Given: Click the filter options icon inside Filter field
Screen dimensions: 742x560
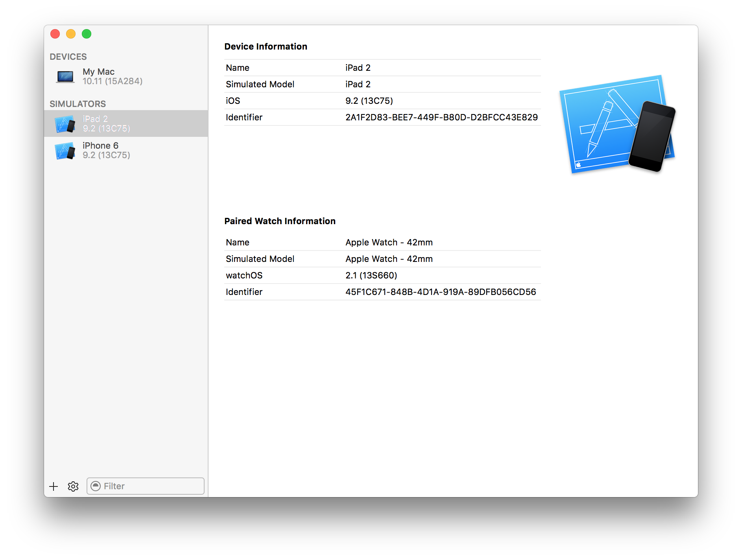Looking at the screenshot, I should [96, 486].
